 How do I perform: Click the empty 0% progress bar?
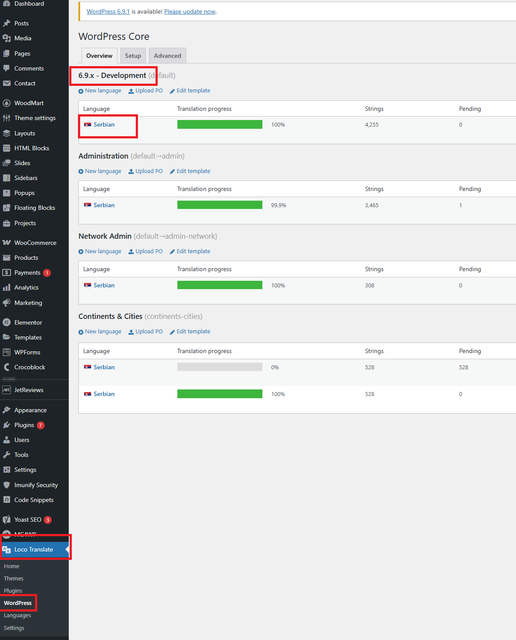tap(220, 367)
